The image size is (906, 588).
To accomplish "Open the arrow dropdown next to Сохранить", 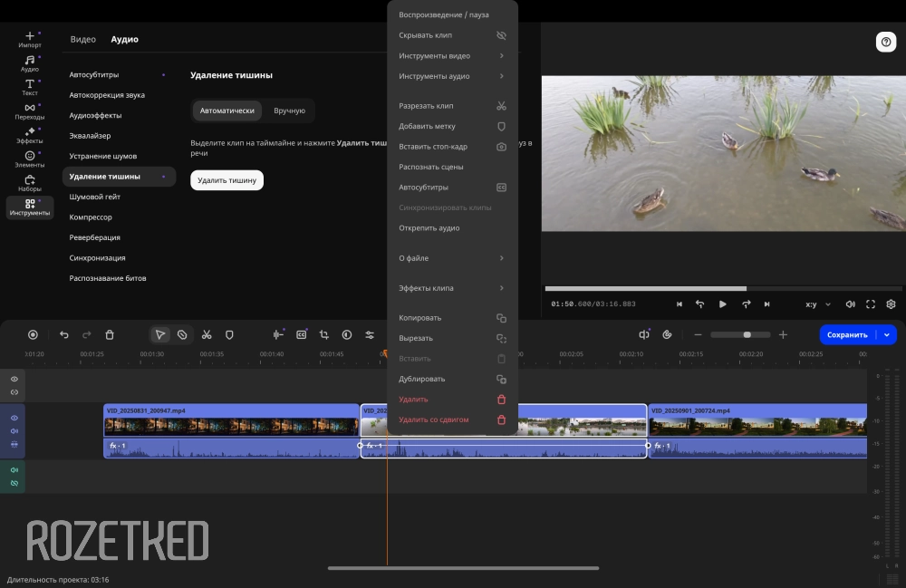I will point(887,334).
